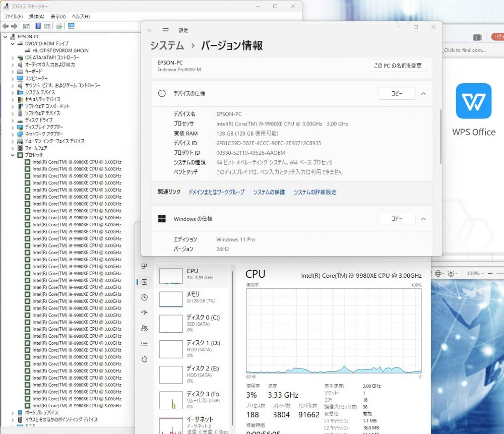Collapse the プロセッサ node
Viewport: 504px width, 434px height.
[13, 155]
